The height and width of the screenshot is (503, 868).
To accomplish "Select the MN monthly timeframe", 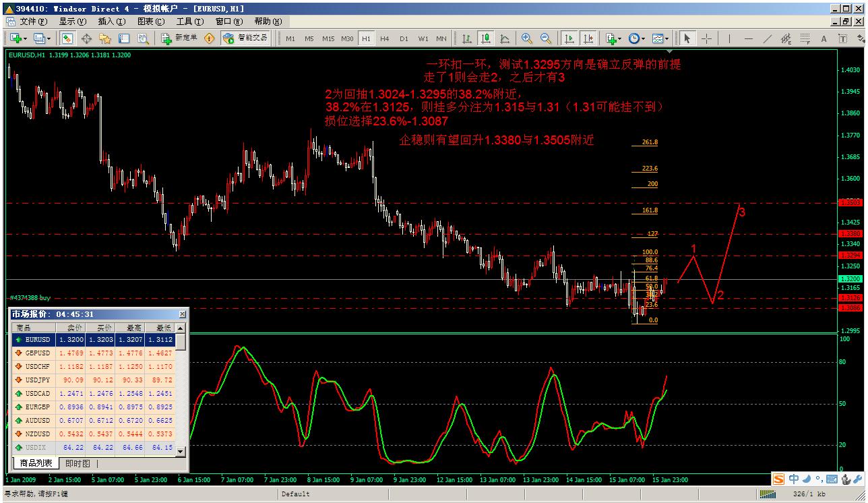I will [441, 38].
